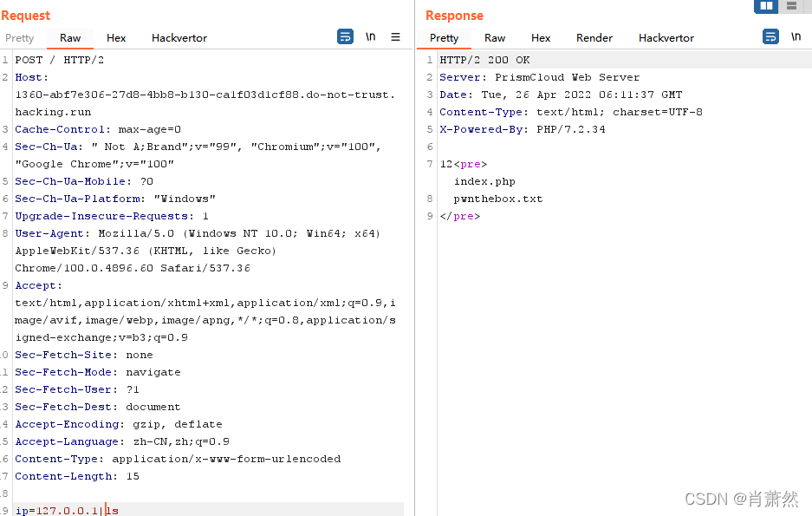Viewport: 812px width, 516px height.
Task: Click the 'Sec-Fetch-Site: none' line
Action: (84, 355)
